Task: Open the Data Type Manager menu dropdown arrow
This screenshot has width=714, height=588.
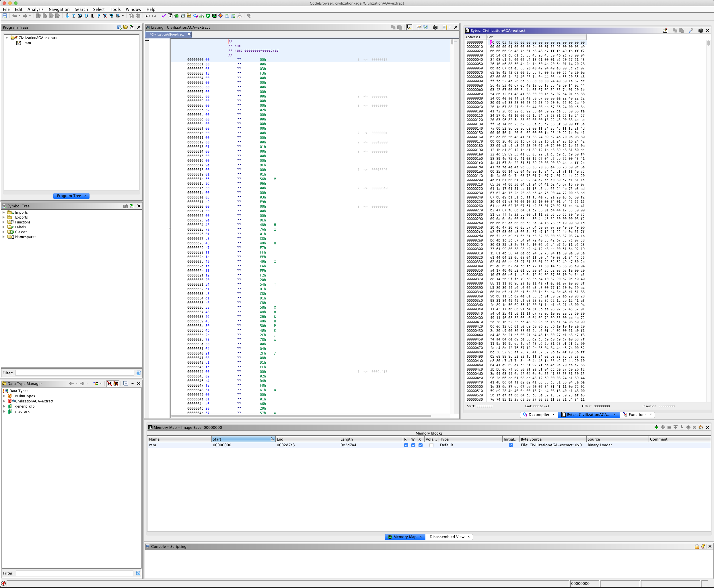Action: click(x=133, y=384)
